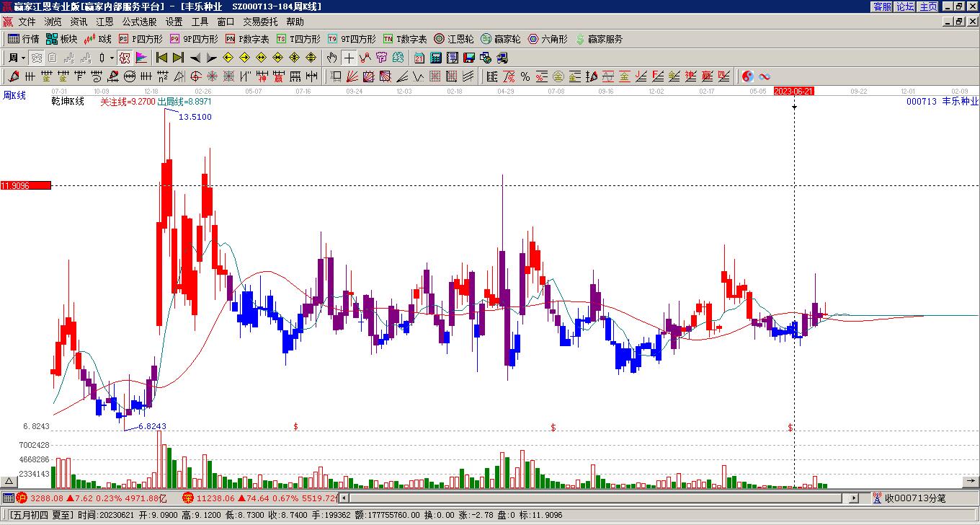Launch the 江恩轮 Gann wheel tool

(454, 39)
